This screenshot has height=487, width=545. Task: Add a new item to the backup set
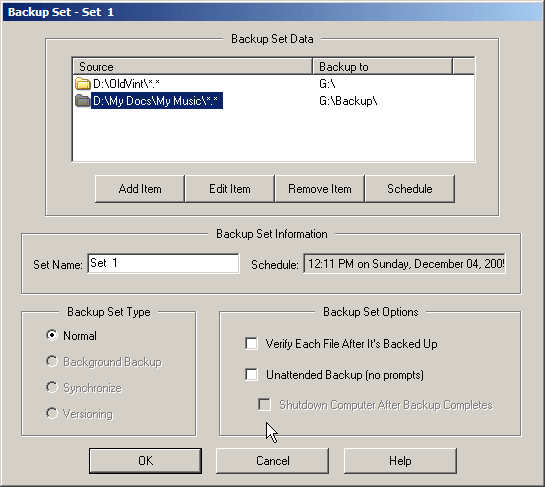point(140,189)
